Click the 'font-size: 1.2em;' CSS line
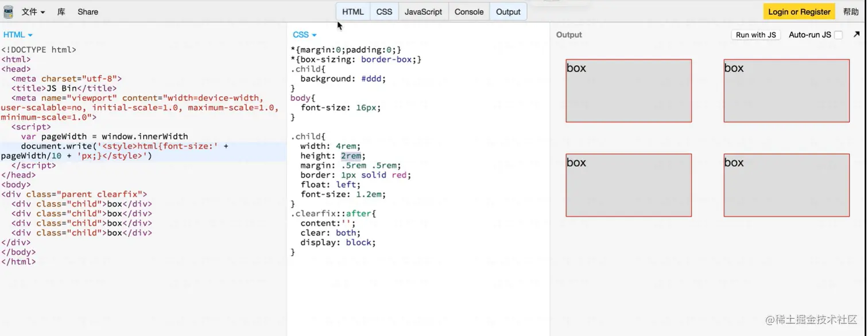This screenshot has height=336, width=868. click(343, 194)
